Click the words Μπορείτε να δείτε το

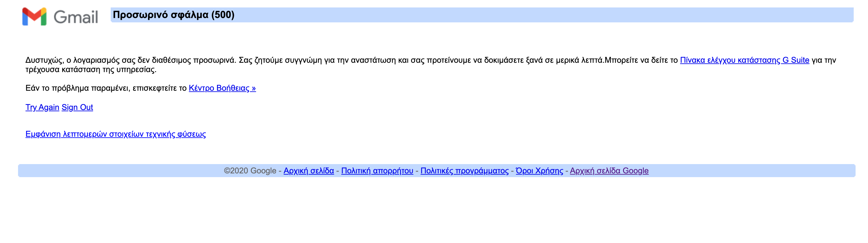[x=641, y=60]
